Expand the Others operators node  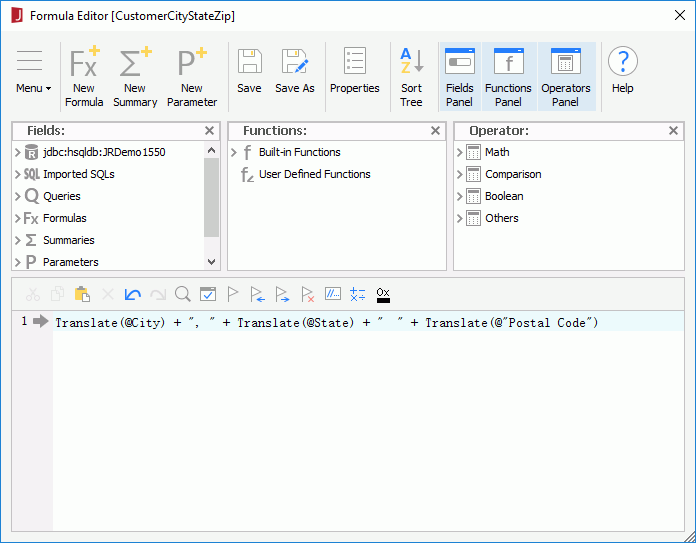coord(460,218)
